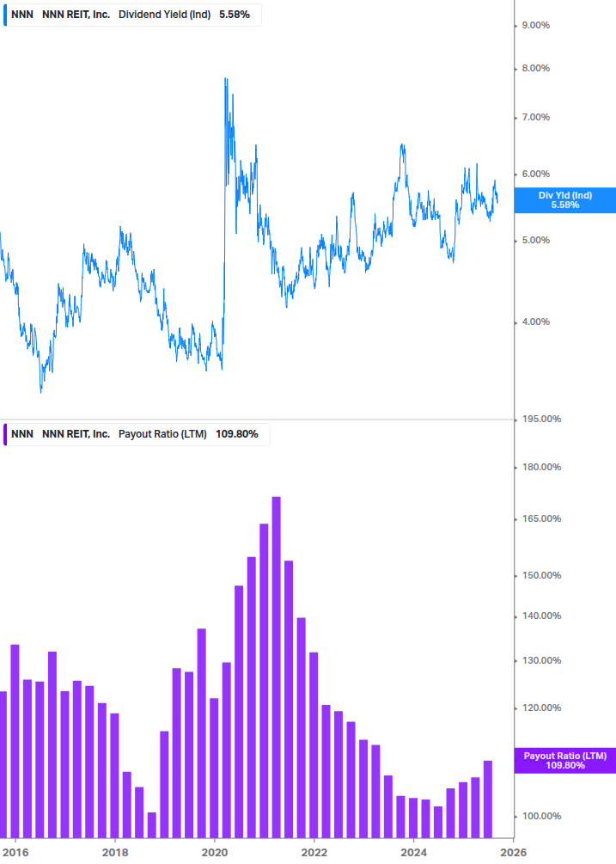Image resolution: width=616 pixels, height=864 pixels.
Task: Click the 109.80% value in the lower legend
Action: [x=237, y=434]
